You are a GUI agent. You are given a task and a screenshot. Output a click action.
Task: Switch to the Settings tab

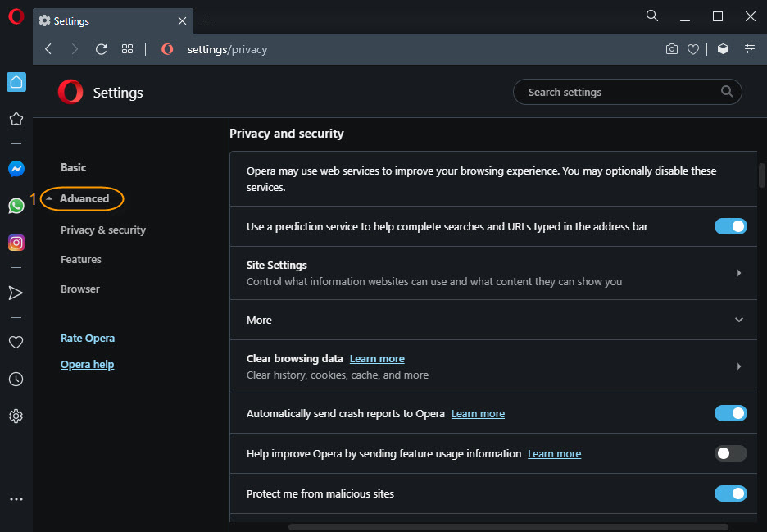(x=113, y=21)
